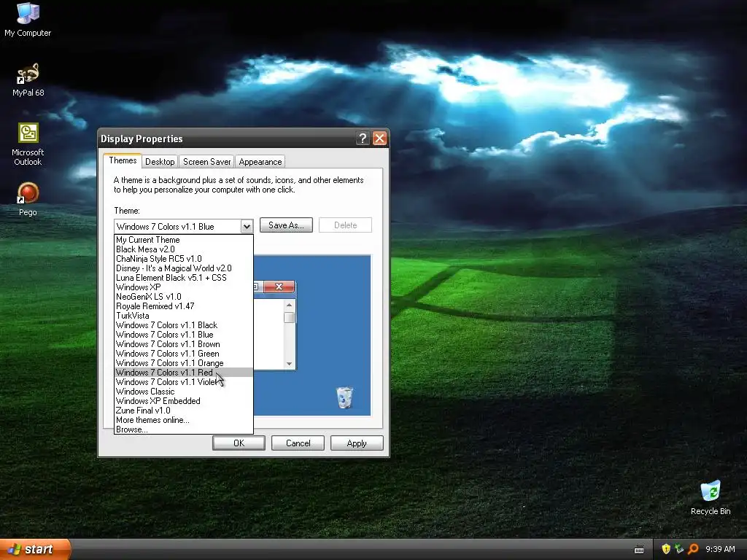
Task: Pick Disney - It's a Magical World v2.0
Action: pos(184,268)
